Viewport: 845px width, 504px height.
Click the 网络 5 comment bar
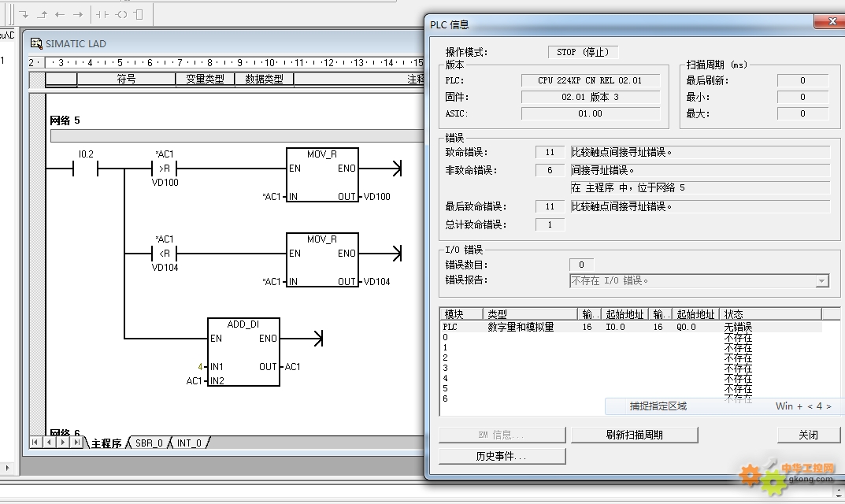coord(237,135)
